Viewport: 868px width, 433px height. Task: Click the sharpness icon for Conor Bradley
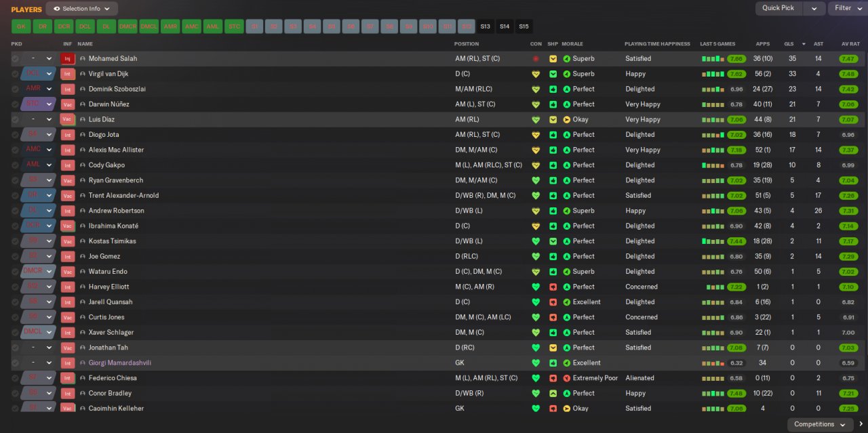(553, 393)
